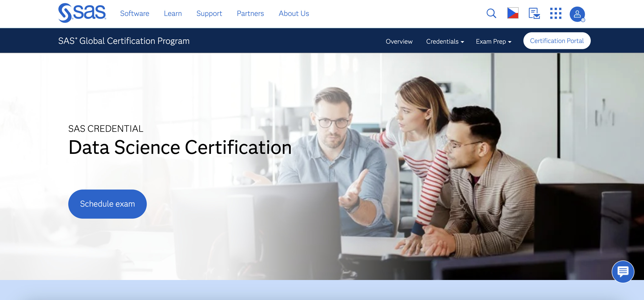Click the SAS CREDENTIAL label
This screenshot has height=300, width=644.
point(106,129)
